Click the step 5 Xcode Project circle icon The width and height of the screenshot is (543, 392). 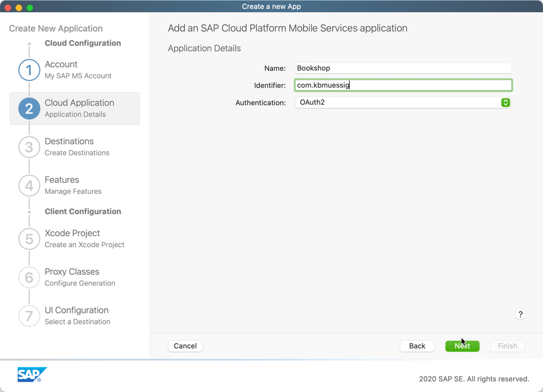pos(29,239)
